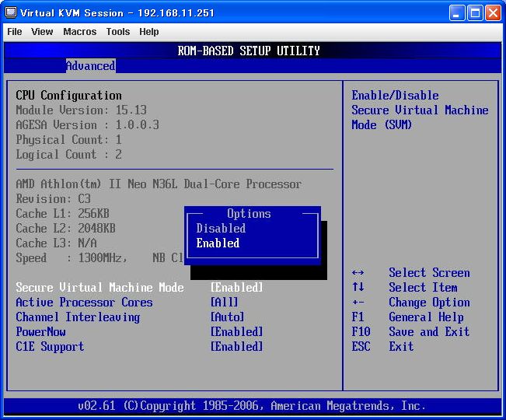The height and width of the screenshot is (420, 506).
Task: Click the left-right arrows Select Screen hint
Action: [411, 273]
